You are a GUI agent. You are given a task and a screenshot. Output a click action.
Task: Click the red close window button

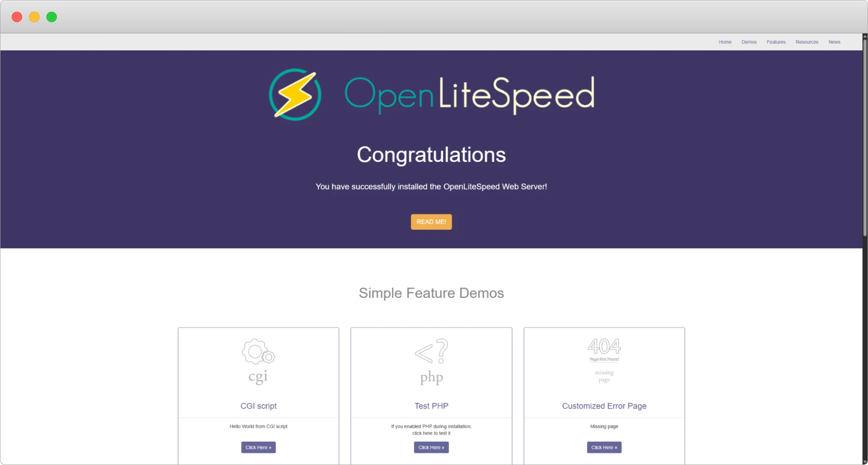coord(17,17)
